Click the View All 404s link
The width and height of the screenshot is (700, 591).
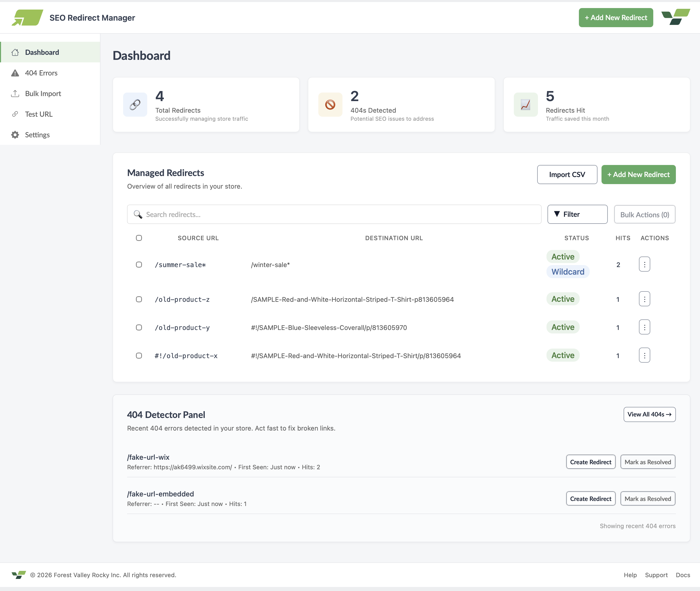(649, 414)
